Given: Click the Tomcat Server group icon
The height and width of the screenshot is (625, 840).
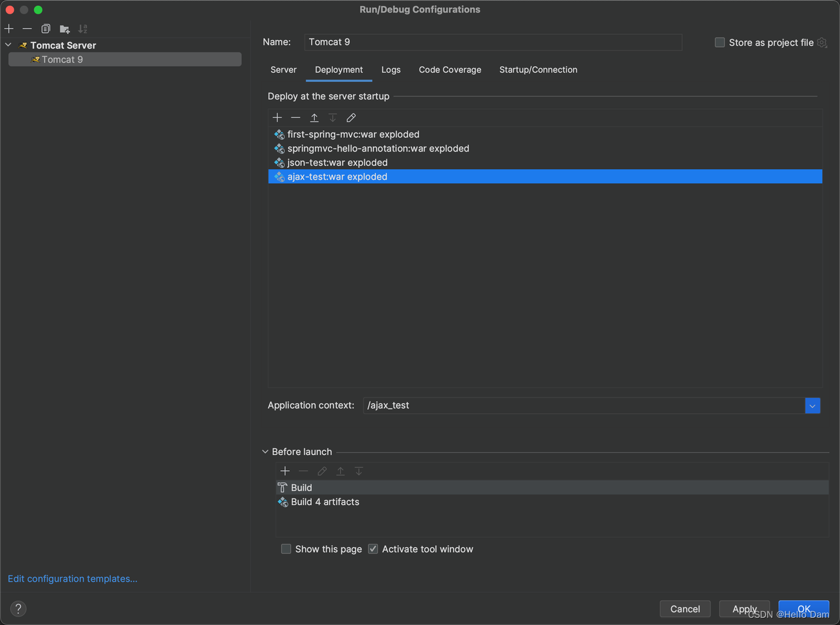Looking at the screenshot, I should point(23,45).
